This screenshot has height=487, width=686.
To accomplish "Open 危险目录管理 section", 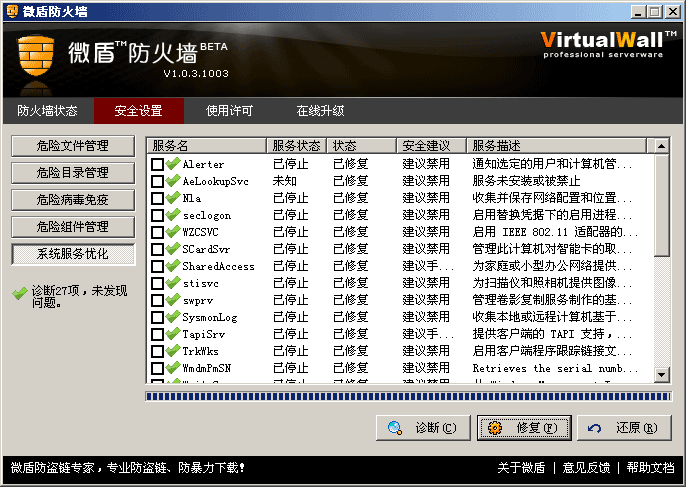I will (x=73, y=173).
